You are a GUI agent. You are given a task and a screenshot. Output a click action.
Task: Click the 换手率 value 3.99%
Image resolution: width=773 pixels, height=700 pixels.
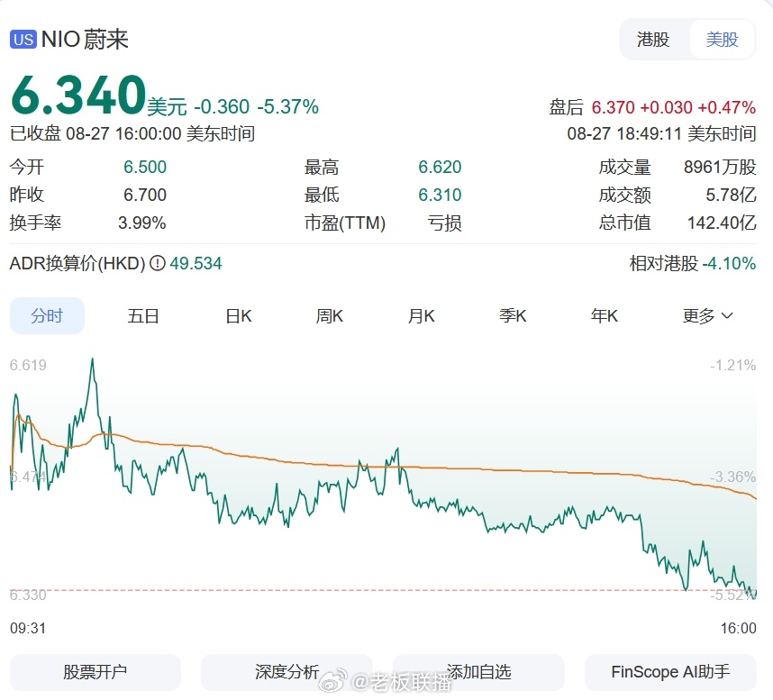click(142, 223)
